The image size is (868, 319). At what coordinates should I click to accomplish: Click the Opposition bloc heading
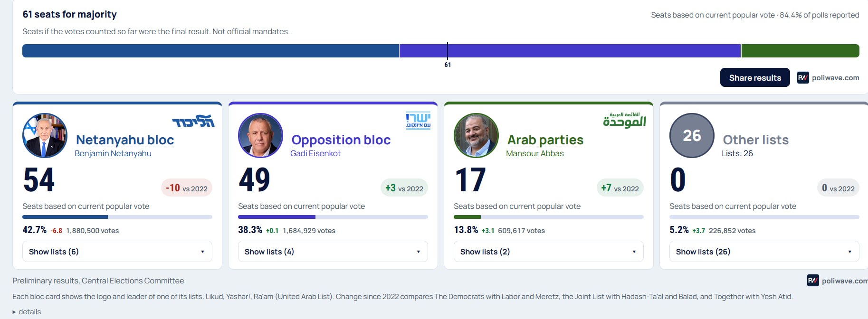click(341, 140)
